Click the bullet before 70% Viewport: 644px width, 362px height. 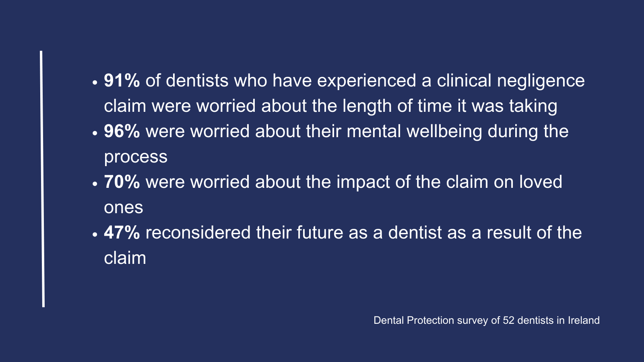[x=95, y=183]
